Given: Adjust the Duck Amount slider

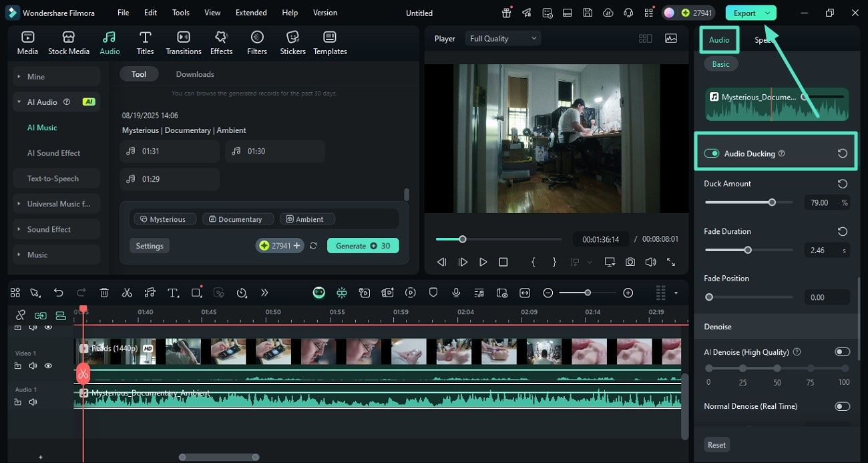Looking at the screenshot, I should point(748,202).
